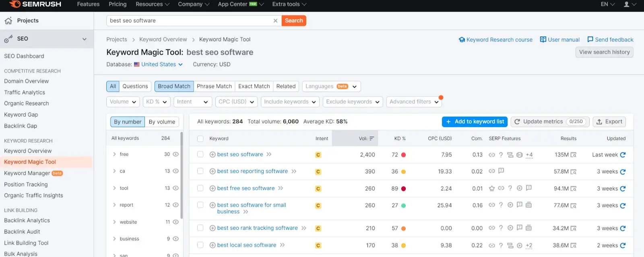Add best free seo software via plus icon
The image size is (644, 257).
point(213,188)
